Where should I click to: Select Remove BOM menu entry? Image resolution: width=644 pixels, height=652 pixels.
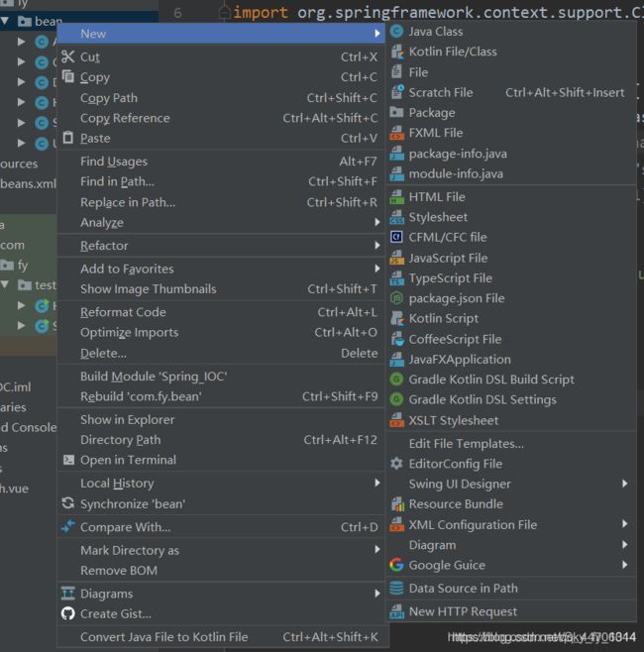click(220, 571)
